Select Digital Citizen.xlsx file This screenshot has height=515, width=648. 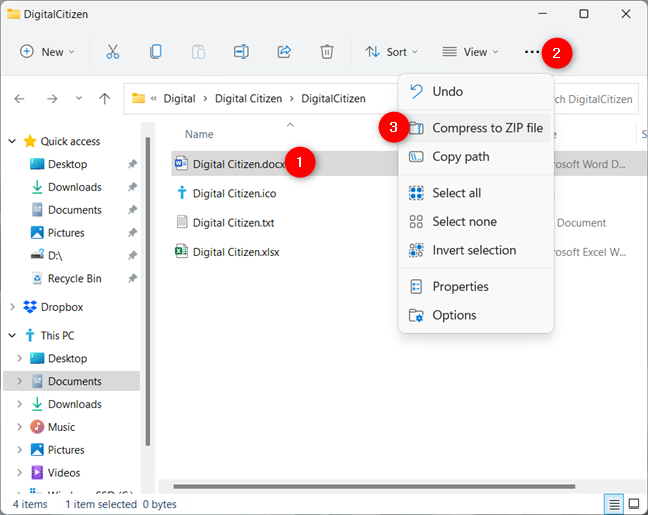point(236,252)
